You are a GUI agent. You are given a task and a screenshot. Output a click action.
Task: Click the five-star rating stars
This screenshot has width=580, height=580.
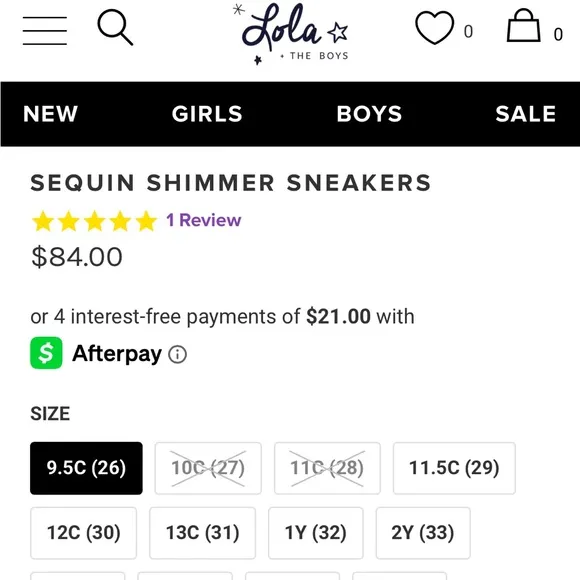(x=95, y=221)
